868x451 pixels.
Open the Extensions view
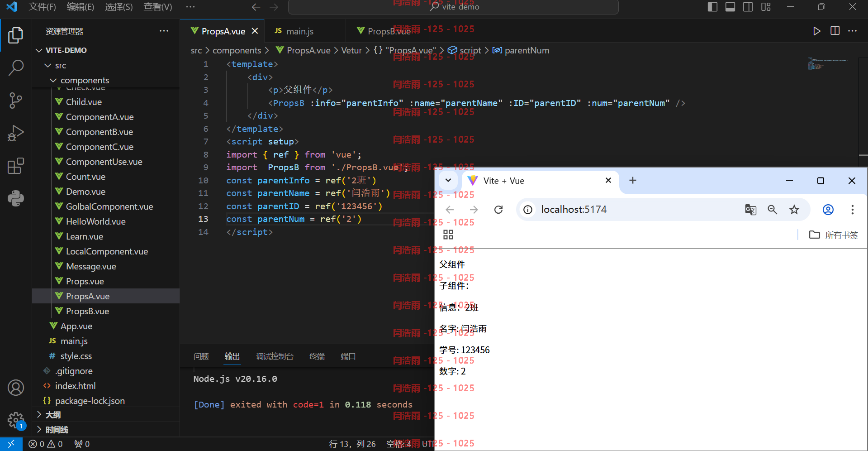(16, 166)
